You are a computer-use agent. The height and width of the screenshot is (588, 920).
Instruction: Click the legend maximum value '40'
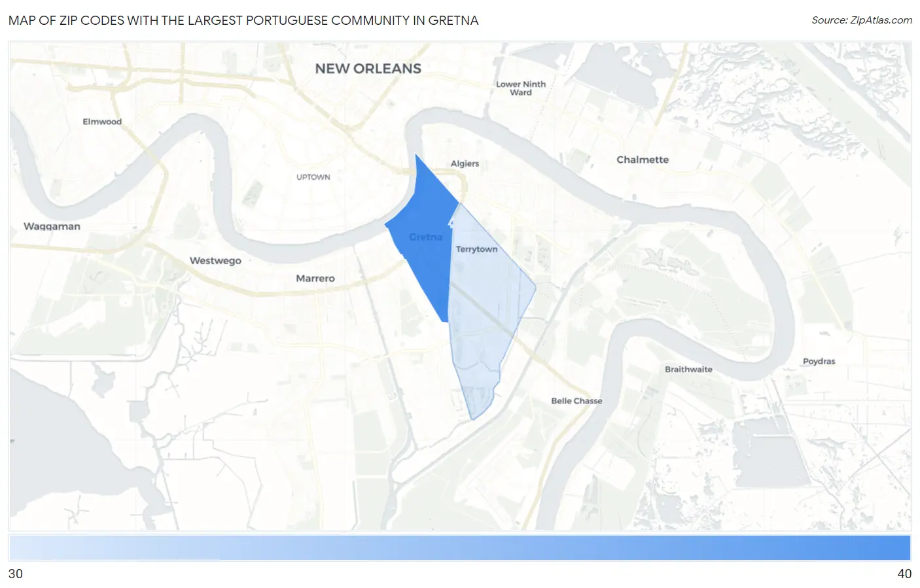pos(904,574)
